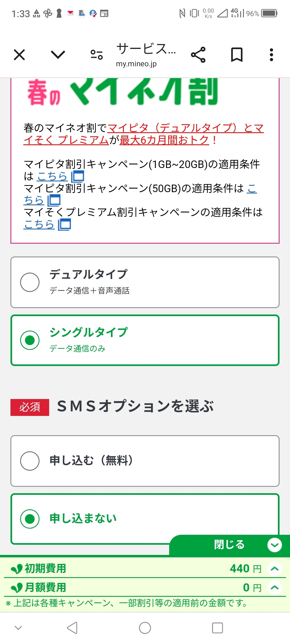290x644 pixels.
Task: Open site settings tune icon
Action: tap(97, 55)
